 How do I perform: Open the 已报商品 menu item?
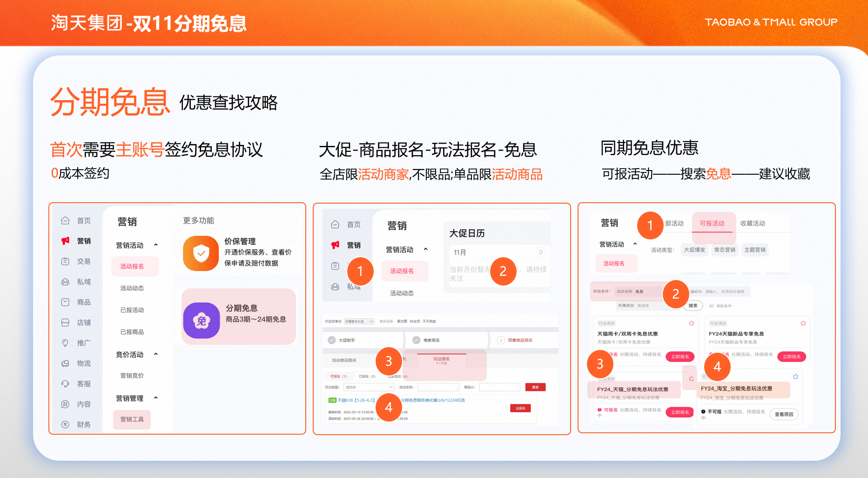(132, 332)
